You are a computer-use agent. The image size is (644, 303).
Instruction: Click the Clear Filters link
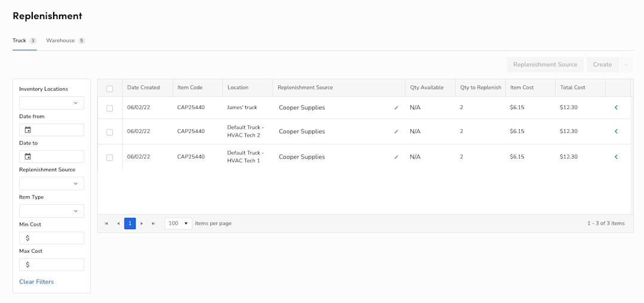click(x=36, y=282)
